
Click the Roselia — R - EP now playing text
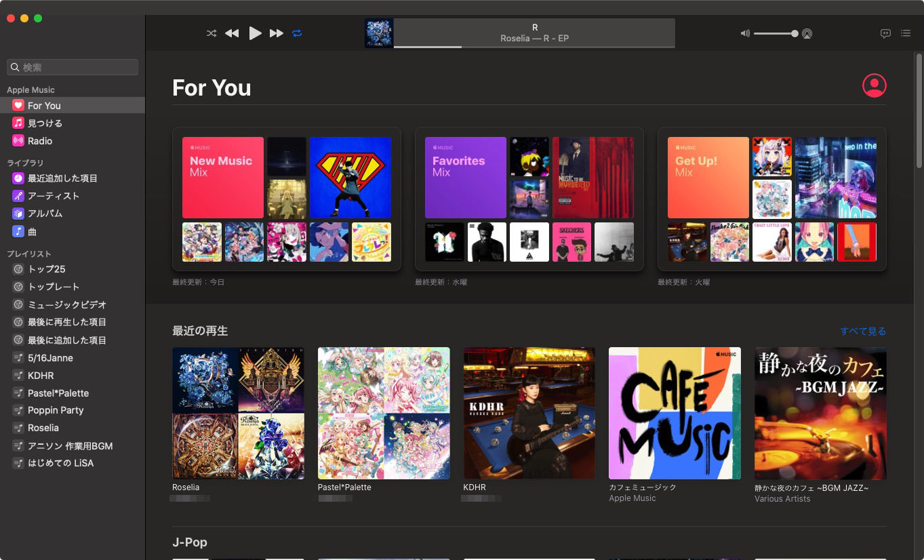pyautogui.click(x=534, y=39)
